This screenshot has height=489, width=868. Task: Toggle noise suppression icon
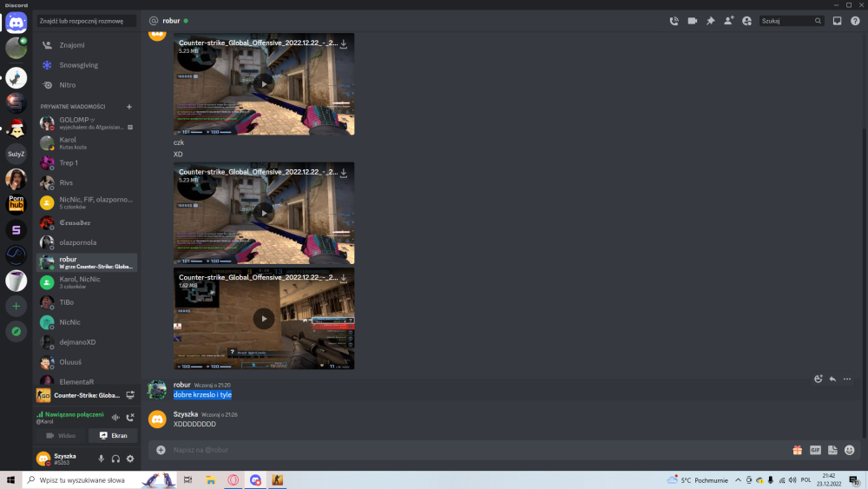coord(115,417)
